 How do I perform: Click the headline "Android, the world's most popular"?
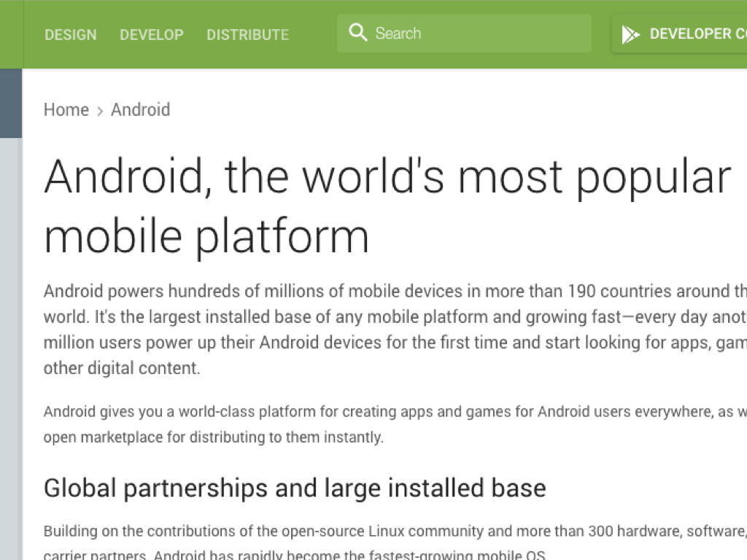(387, 177)
